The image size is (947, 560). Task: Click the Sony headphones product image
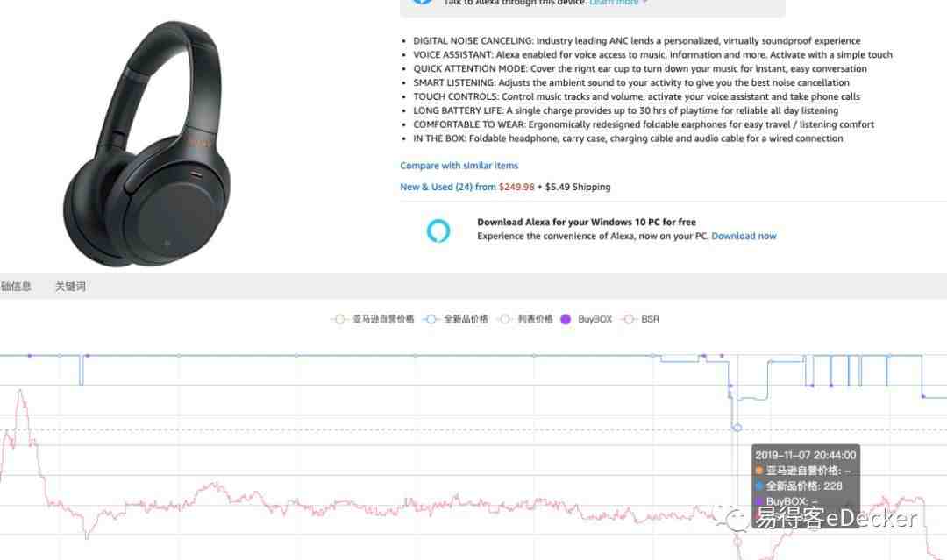[146, 144]
